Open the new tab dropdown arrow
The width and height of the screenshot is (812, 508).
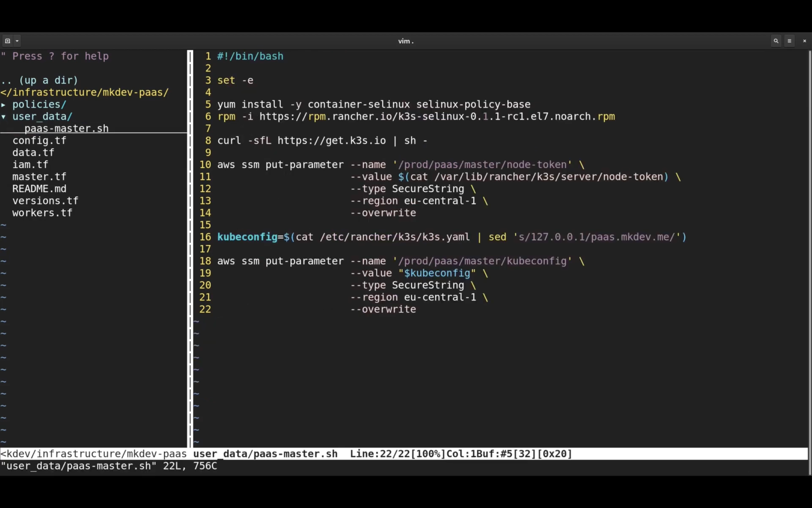point(17,41)
